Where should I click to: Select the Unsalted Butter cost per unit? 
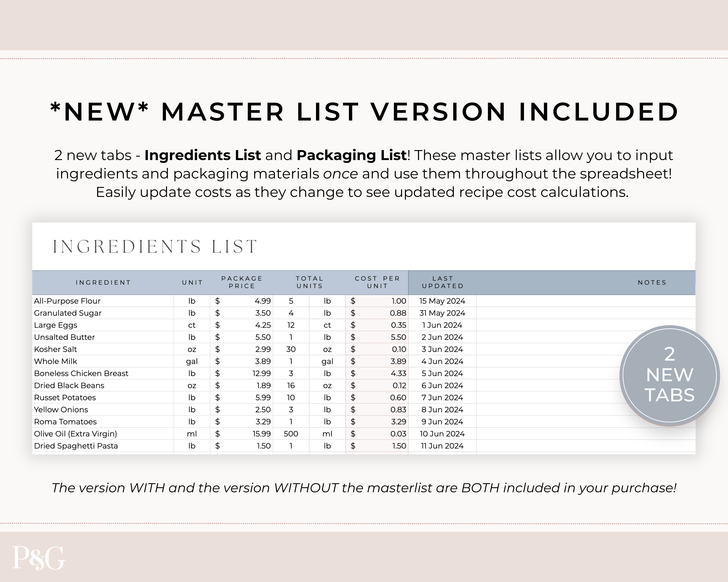coord(398,337)
